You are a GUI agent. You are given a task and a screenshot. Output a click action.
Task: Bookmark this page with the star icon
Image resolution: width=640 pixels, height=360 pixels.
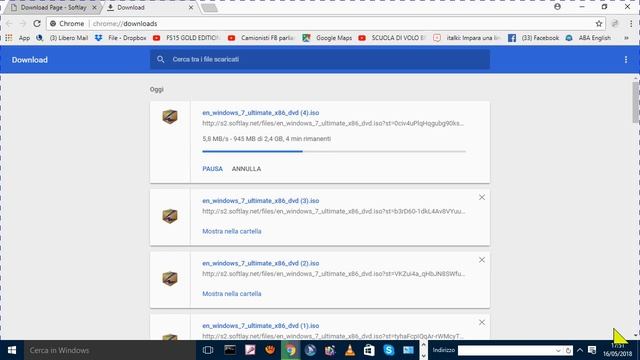click(x=599, y=24)
